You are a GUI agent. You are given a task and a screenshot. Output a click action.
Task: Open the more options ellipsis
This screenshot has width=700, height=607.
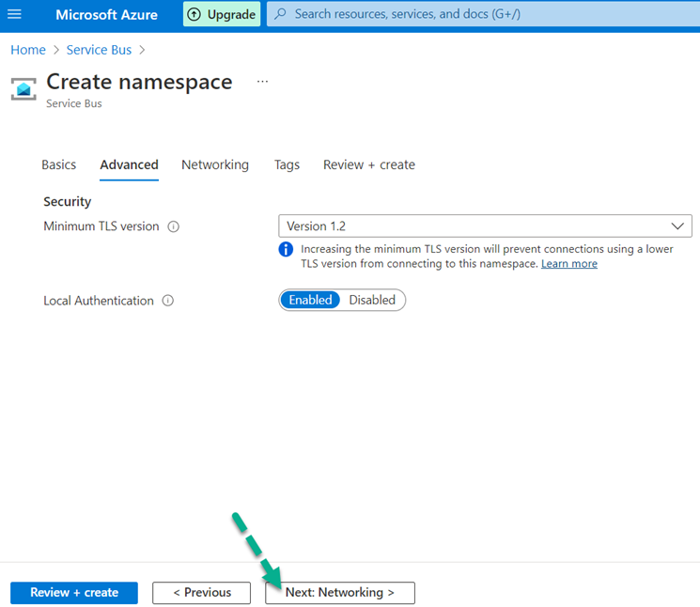coord(262,82)
